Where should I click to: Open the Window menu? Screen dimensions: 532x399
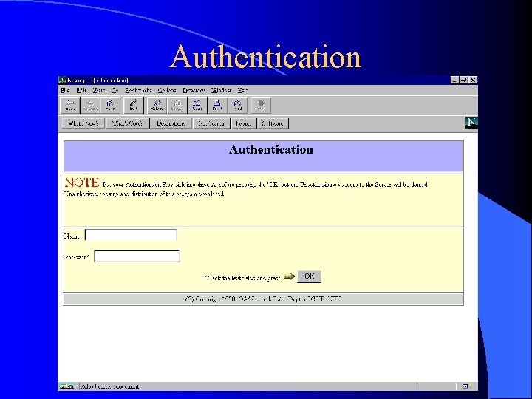[221, 90]
